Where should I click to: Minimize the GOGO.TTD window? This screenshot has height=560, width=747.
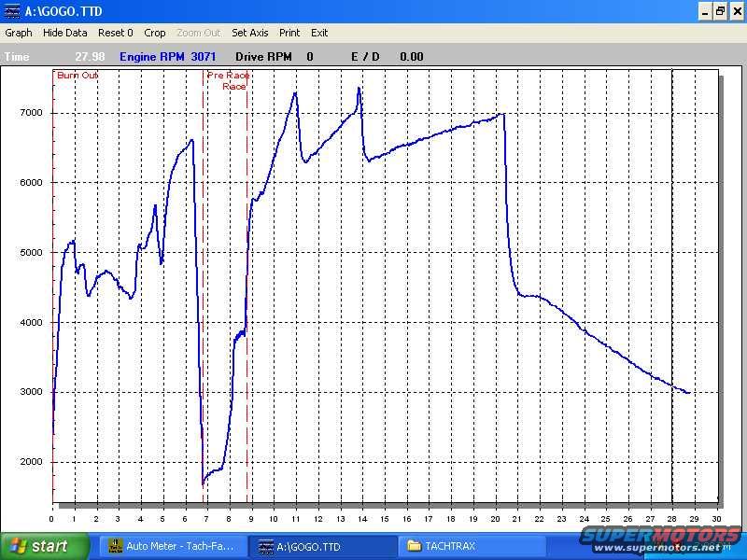(x=704, y=11)
